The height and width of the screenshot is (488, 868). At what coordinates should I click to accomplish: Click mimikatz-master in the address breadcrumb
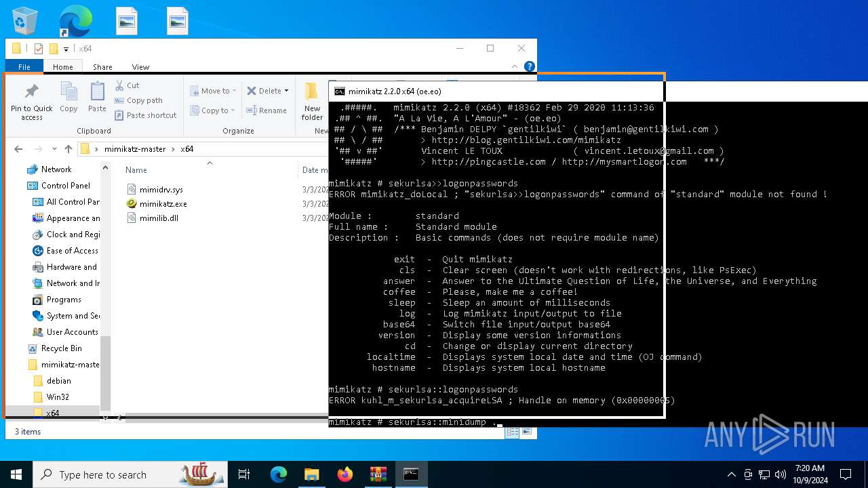pos(136,149)
